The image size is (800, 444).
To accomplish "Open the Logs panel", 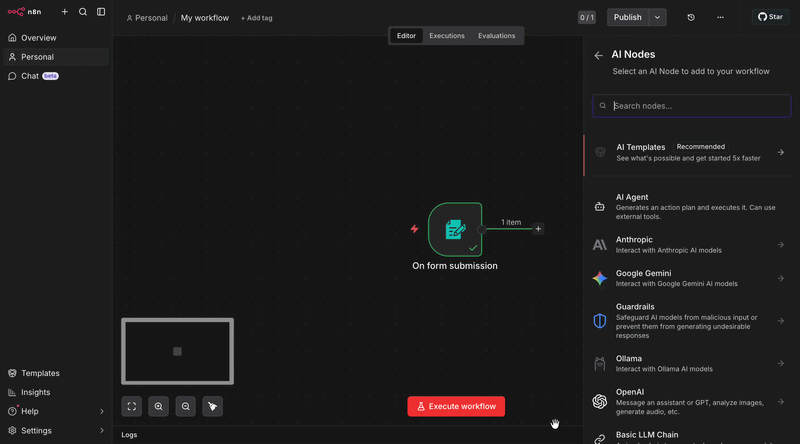I will 129,435.
